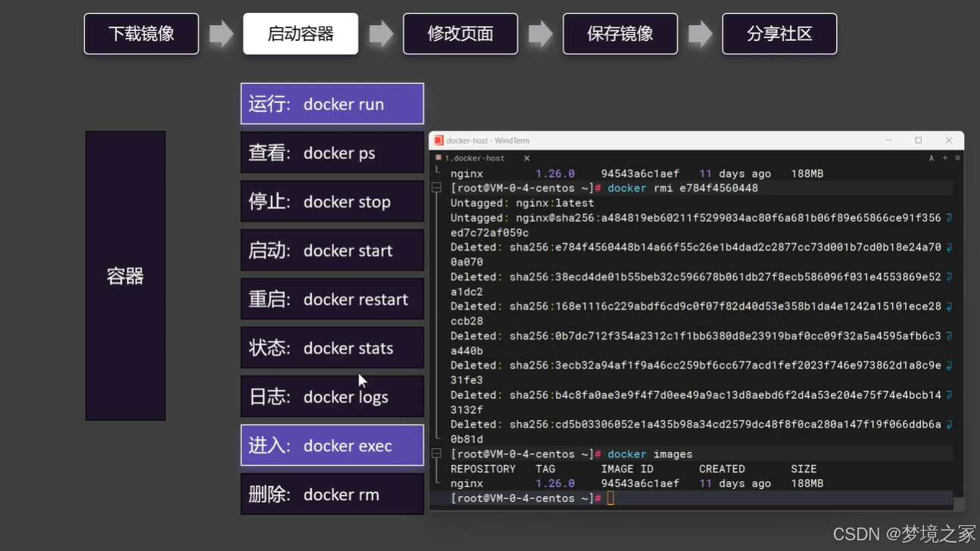Click the terminal vertical scrollbar thumb
The height and width of the screenshot is (551, 980).
[959, 503]
